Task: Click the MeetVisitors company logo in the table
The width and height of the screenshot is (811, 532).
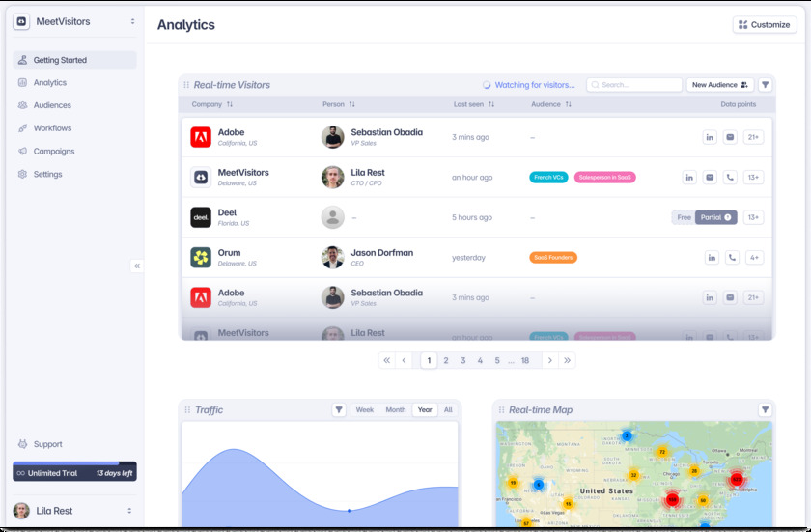Action: coord(201,178)
